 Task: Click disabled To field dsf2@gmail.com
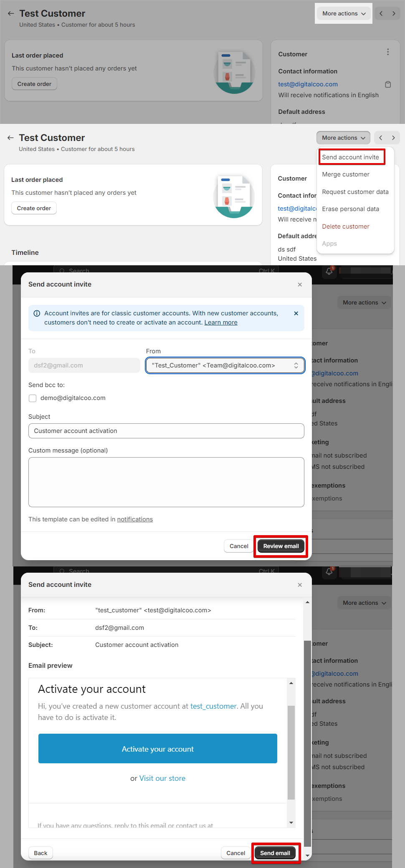(x=84, y=365)
